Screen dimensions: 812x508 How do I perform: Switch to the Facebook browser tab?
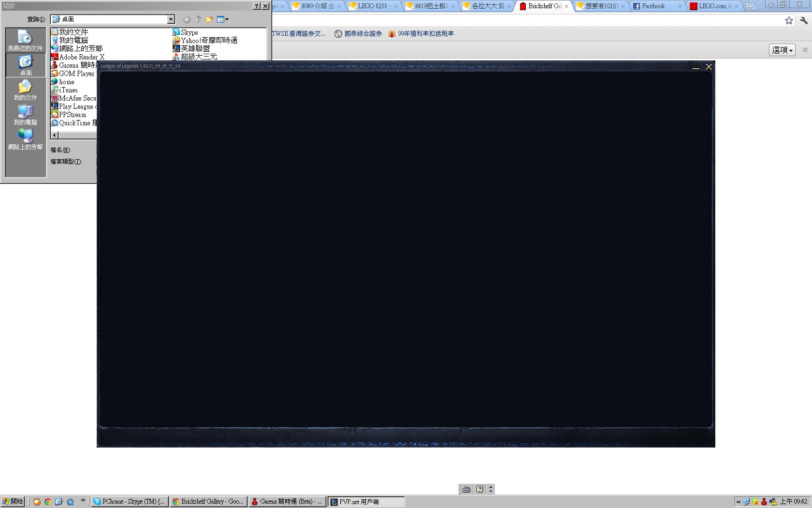click(658, 6)
